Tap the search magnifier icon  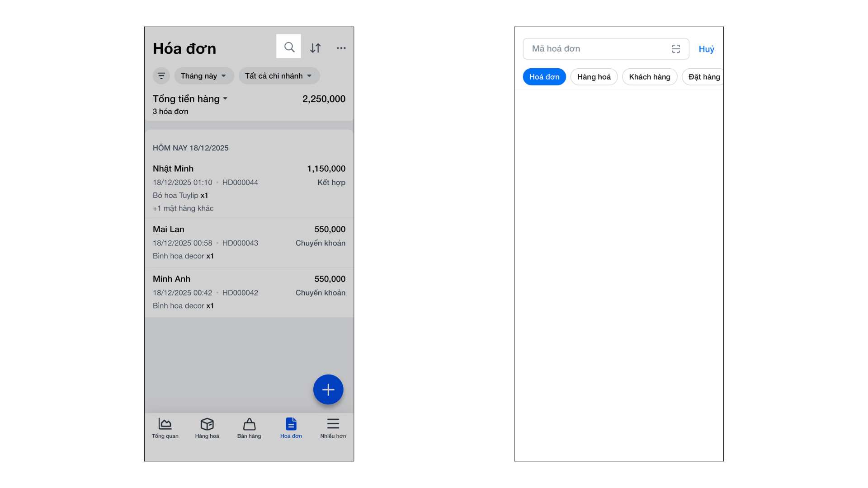289,47
